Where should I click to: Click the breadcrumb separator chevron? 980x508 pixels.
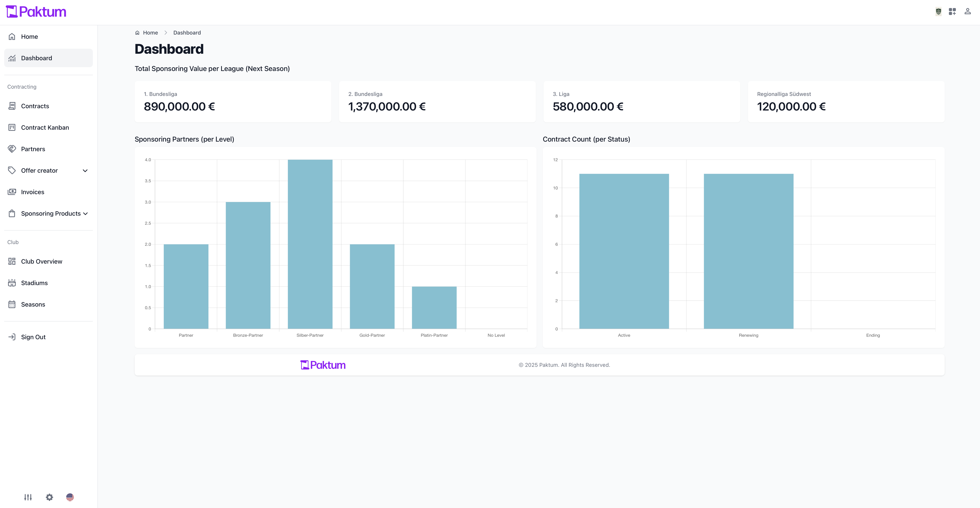coord(166,33)
